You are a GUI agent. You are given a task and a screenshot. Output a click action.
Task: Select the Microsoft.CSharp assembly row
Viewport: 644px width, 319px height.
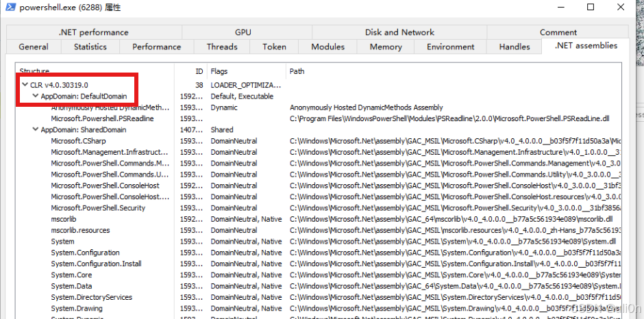(319, 141)
